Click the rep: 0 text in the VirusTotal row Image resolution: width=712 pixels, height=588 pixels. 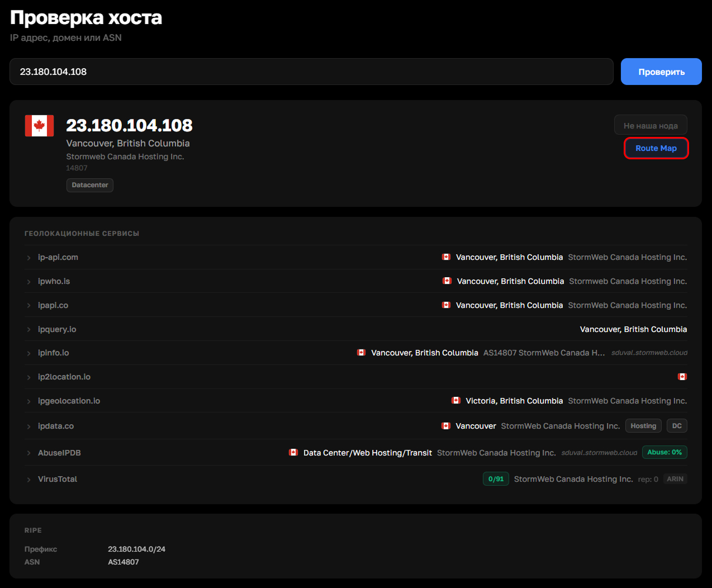coord(648,479)
